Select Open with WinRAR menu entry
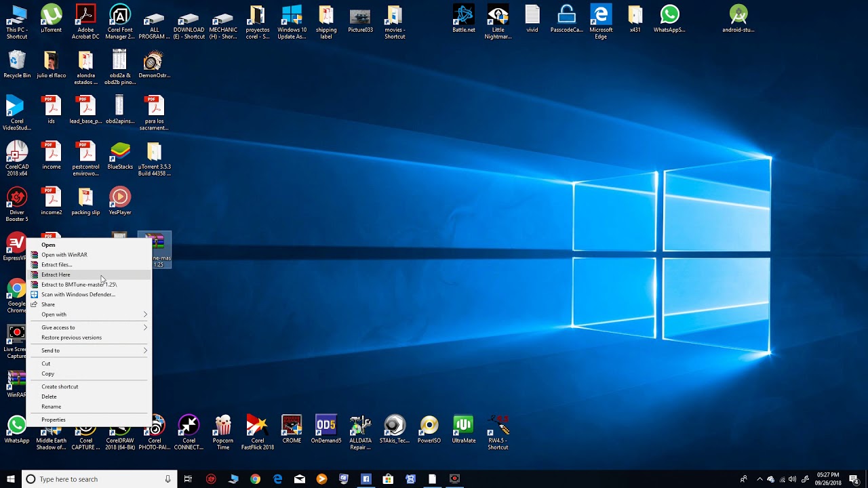Screen dimensions: 868x488 point(89,255)
